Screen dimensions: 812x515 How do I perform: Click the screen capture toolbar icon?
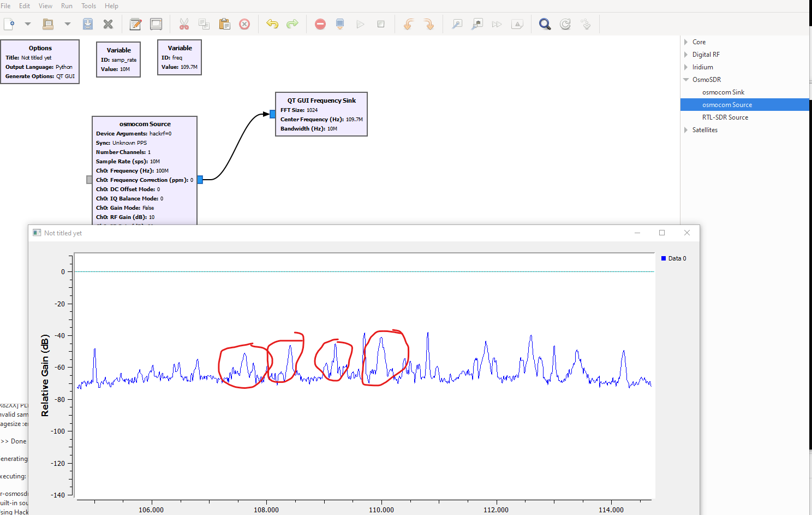156,24
